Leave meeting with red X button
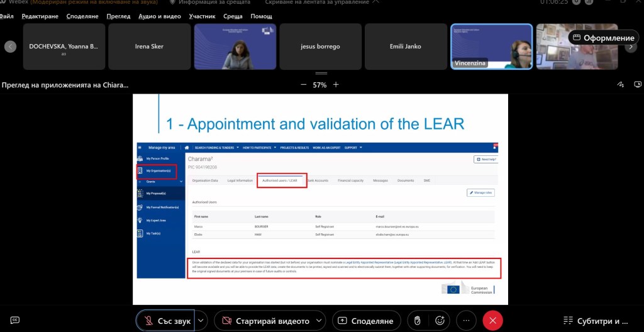The width and height of the screenshot is (644, 332). point(492,321)
